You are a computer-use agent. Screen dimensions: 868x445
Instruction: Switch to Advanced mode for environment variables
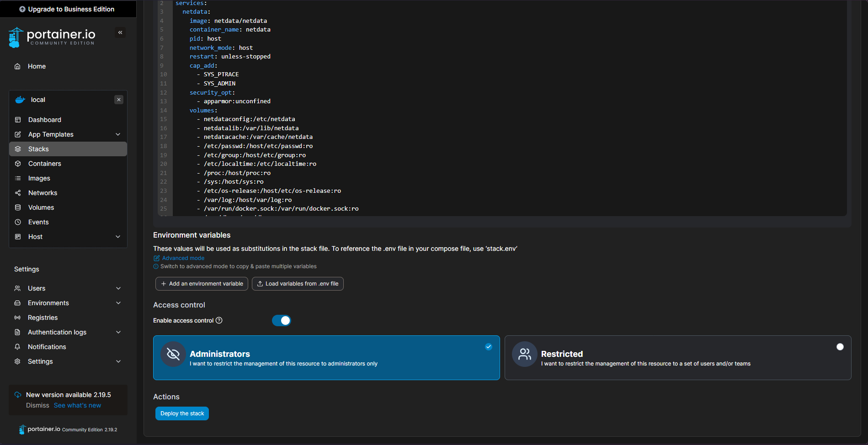[x=182, y=258]
